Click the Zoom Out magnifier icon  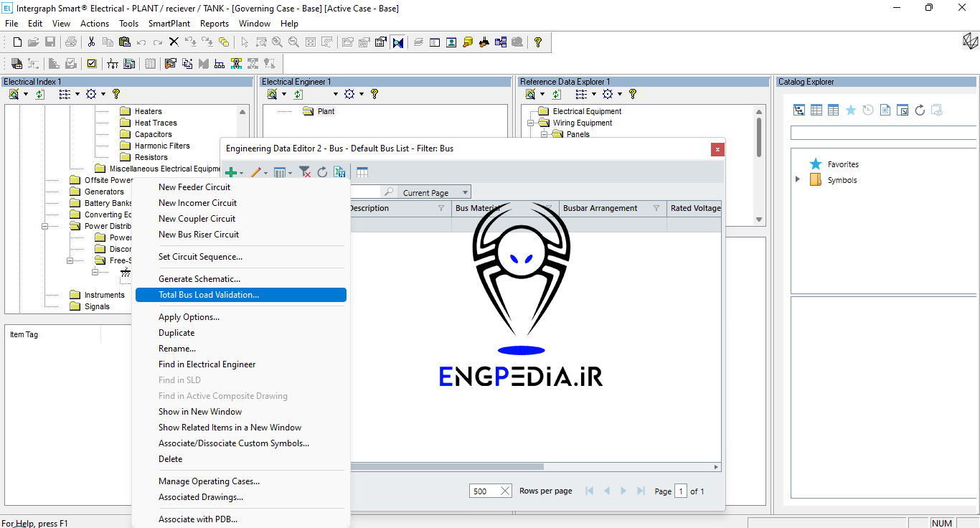point(293,42)
